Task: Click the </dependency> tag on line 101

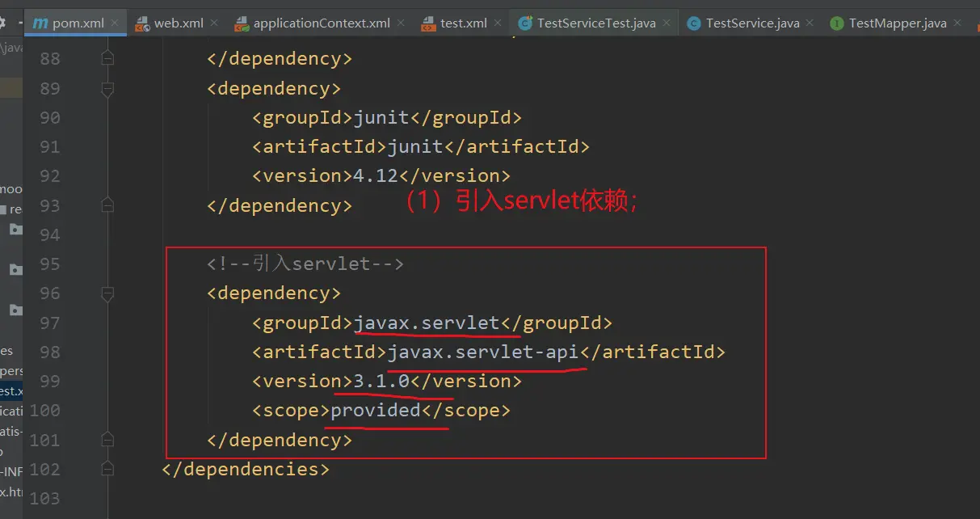Action: pos(280,440)
